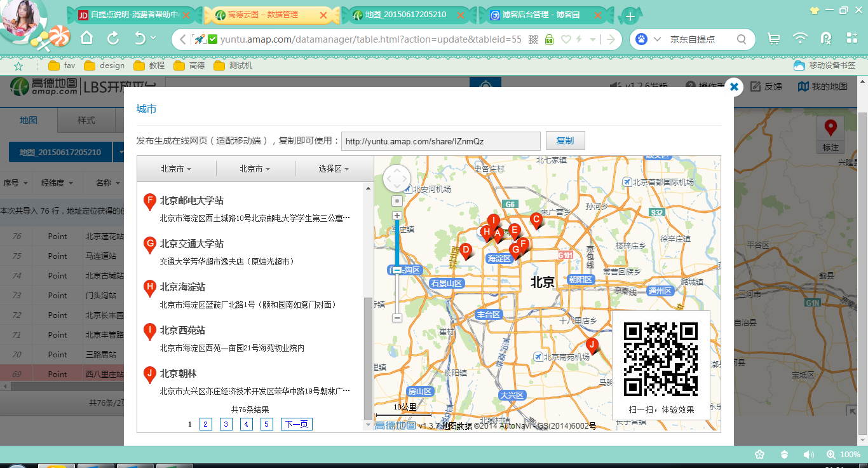This screenshot has width=868, height=468.
Task: Expand the 名称 column dropdown
Action: click(x=118, y=183)
